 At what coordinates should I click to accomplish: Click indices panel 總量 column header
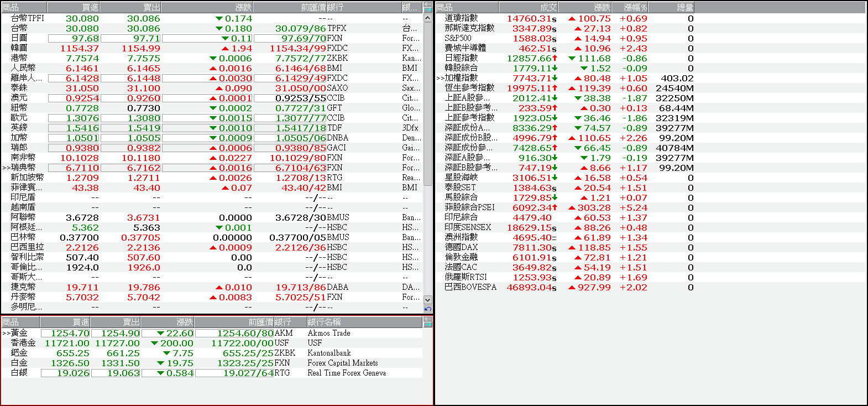coord(671,7)
